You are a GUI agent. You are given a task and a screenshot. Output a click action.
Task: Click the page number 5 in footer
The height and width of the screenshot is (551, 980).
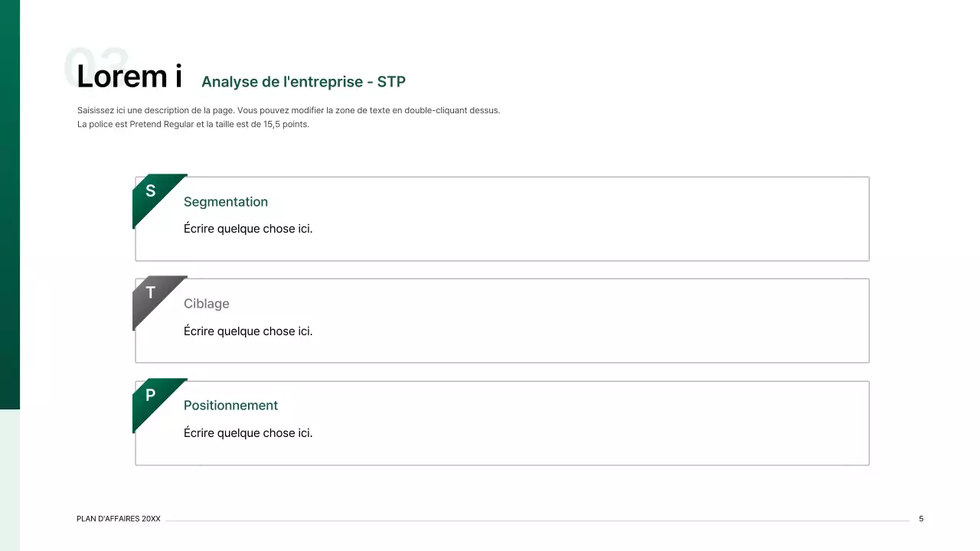coord(921,518)
